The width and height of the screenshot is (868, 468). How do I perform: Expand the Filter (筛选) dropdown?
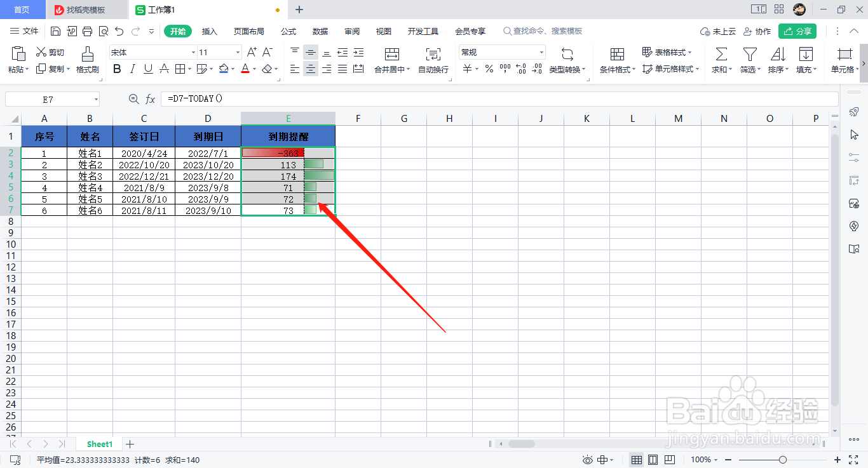point(759,69)
